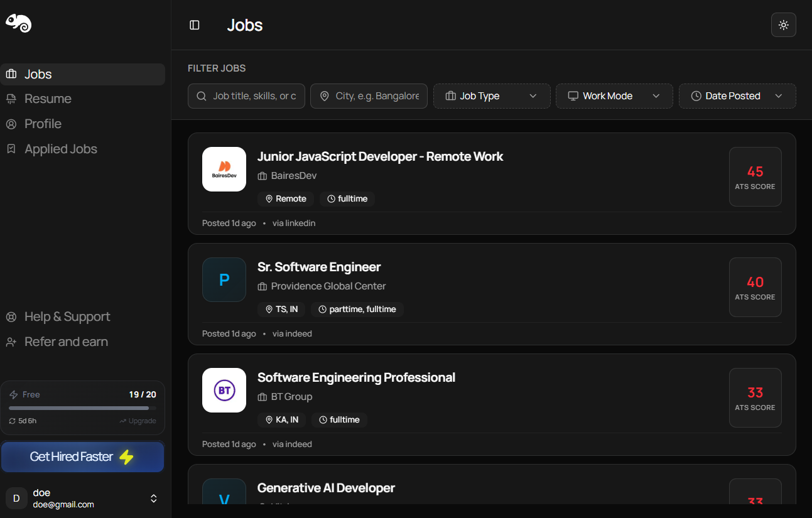
Task: Click the KA, IN location tag
Action: (x=282, y=419)
